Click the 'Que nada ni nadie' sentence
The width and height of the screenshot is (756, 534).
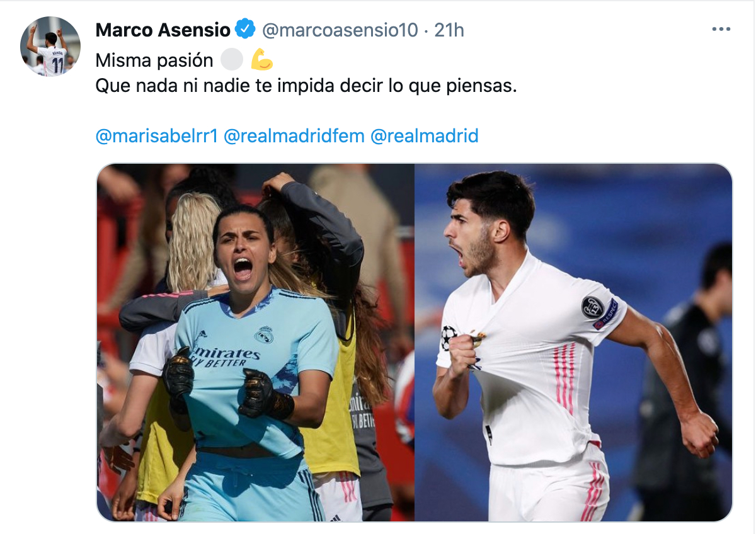306,86
